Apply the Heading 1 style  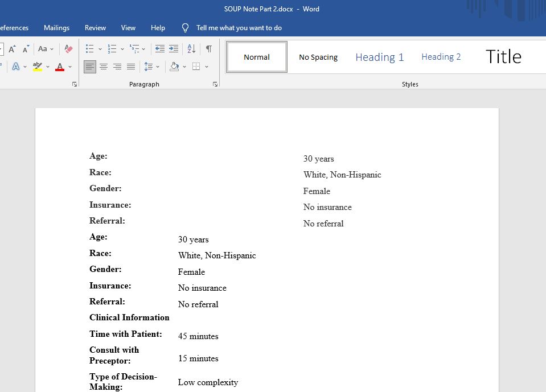[380, 57]
